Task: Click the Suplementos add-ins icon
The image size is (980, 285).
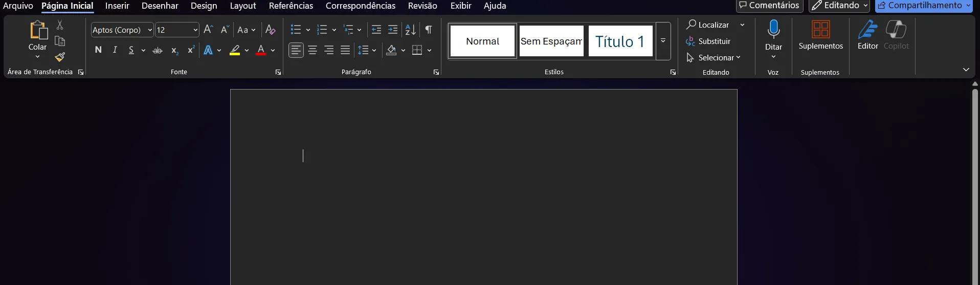Action: click(x=820, y=35)
